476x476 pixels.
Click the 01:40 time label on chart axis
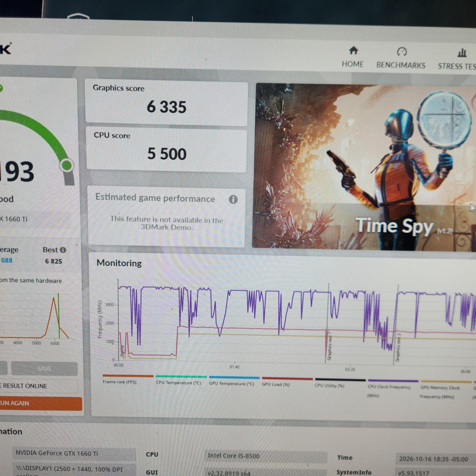[x=234, y=367]
